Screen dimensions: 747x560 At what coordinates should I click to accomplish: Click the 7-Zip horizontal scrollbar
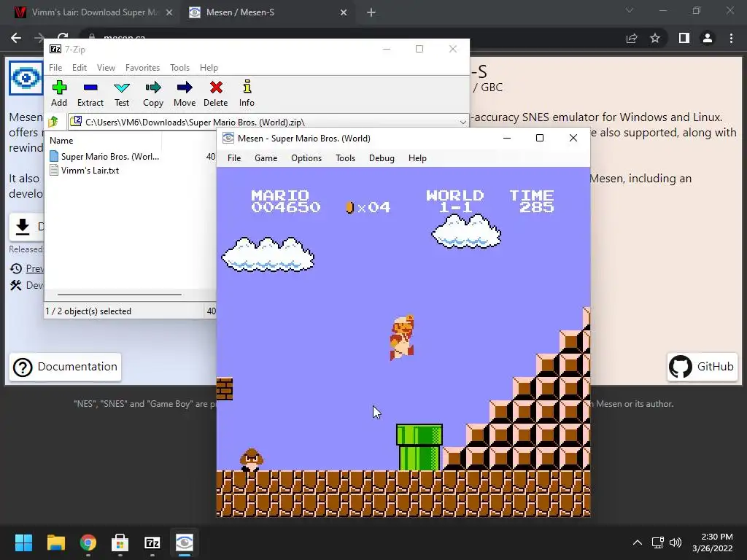pos(119,295)
